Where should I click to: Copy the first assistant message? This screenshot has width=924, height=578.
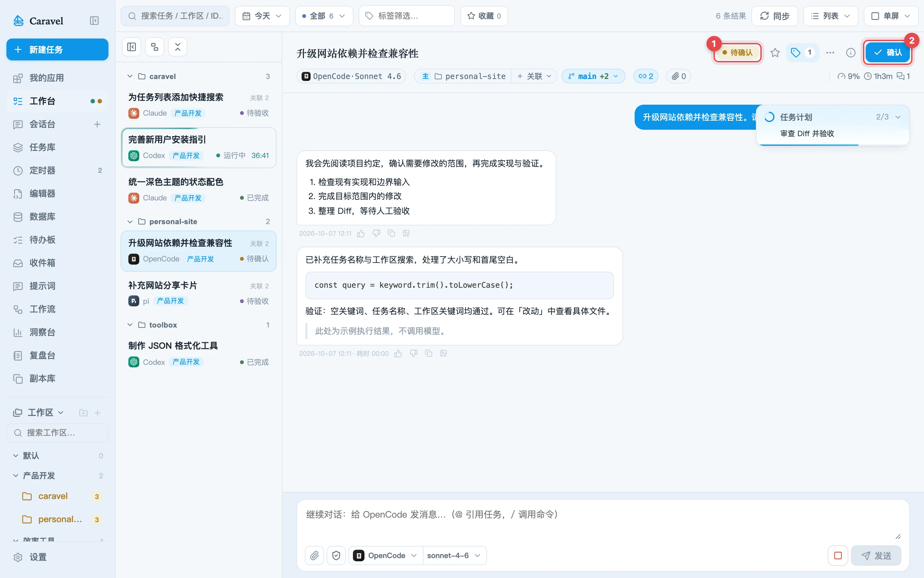coord(391,233)
